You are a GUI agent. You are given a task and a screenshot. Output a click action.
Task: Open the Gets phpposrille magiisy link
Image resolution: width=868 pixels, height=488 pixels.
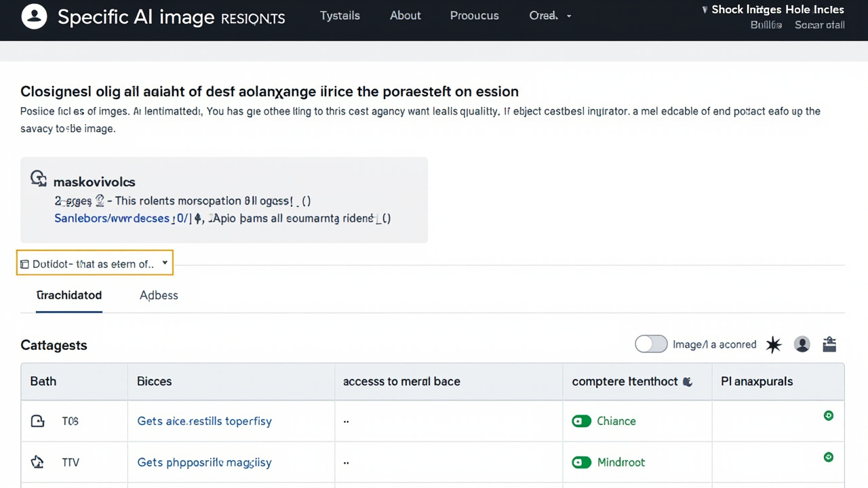coord(204,462)
